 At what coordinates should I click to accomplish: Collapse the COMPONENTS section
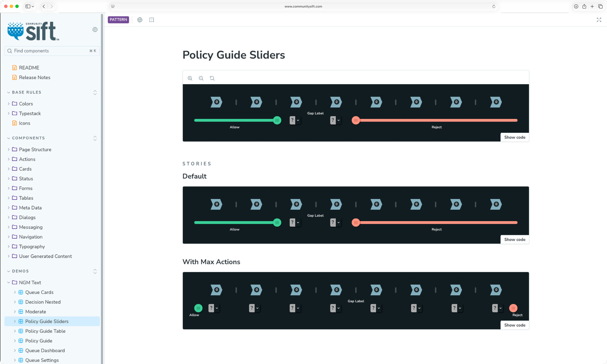(x=28, y=138)
